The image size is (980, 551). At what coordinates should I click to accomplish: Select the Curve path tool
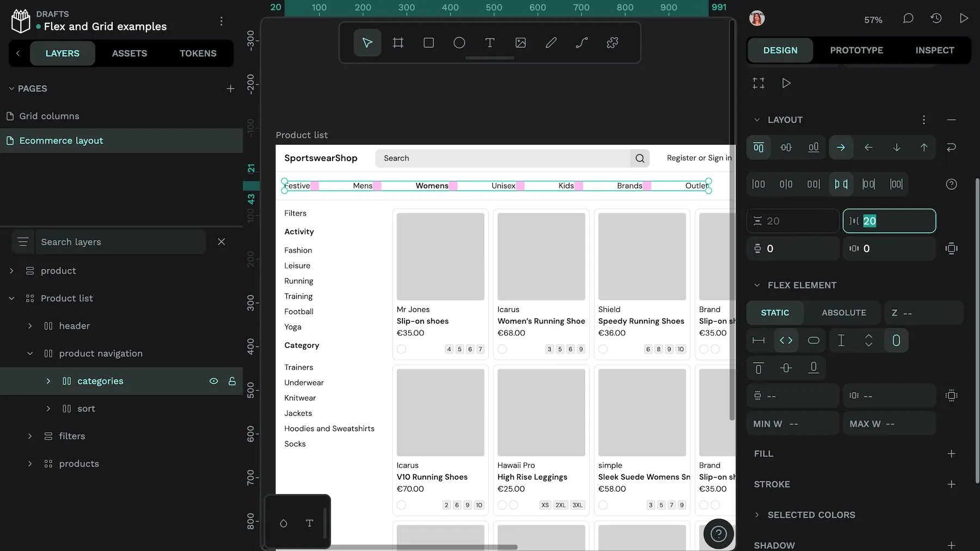tap(581, 42)
